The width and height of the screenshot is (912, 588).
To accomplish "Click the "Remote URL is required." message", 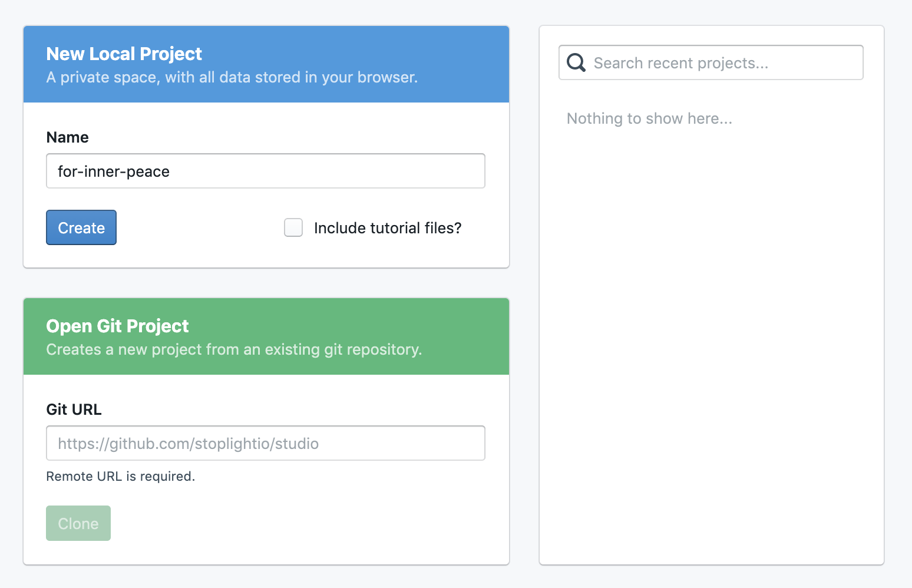I will point(120,476).
